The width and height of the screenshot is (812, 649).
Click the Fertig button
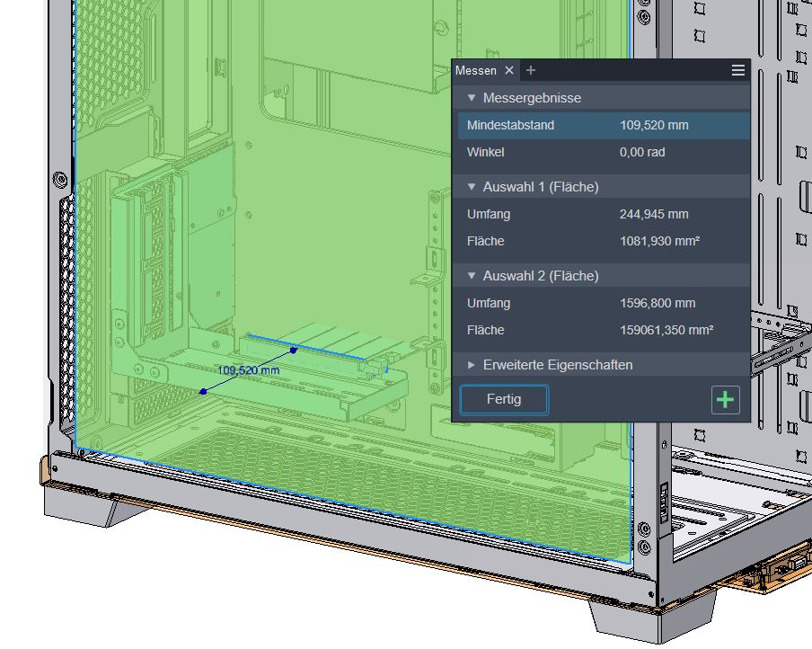(x=504, y=399)
